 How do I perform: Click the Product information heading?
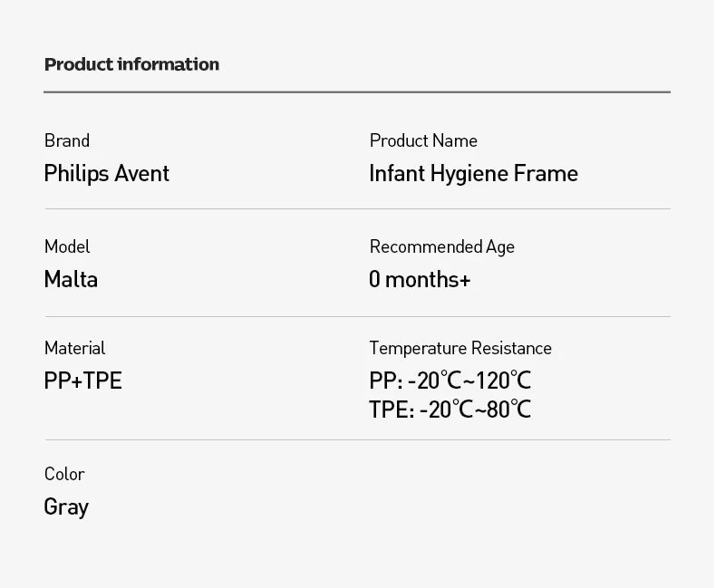click(131, 64)
